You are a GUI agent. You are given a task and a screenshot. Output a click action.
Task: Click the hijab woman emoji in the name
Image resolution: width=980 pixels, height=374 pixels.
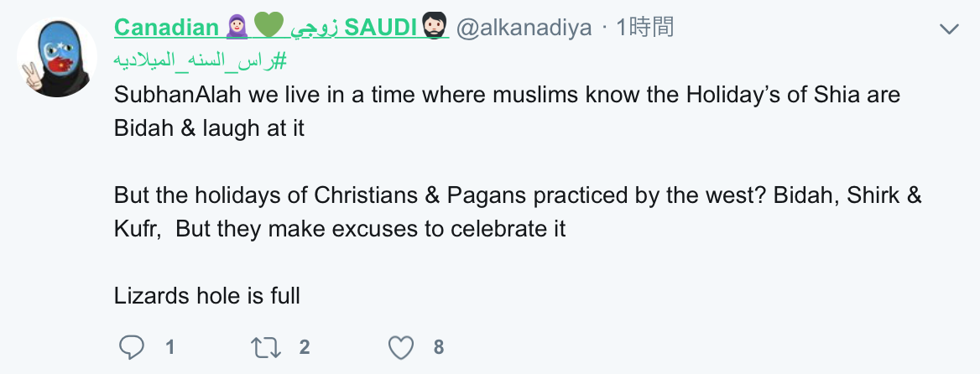[x=237, y=28]
